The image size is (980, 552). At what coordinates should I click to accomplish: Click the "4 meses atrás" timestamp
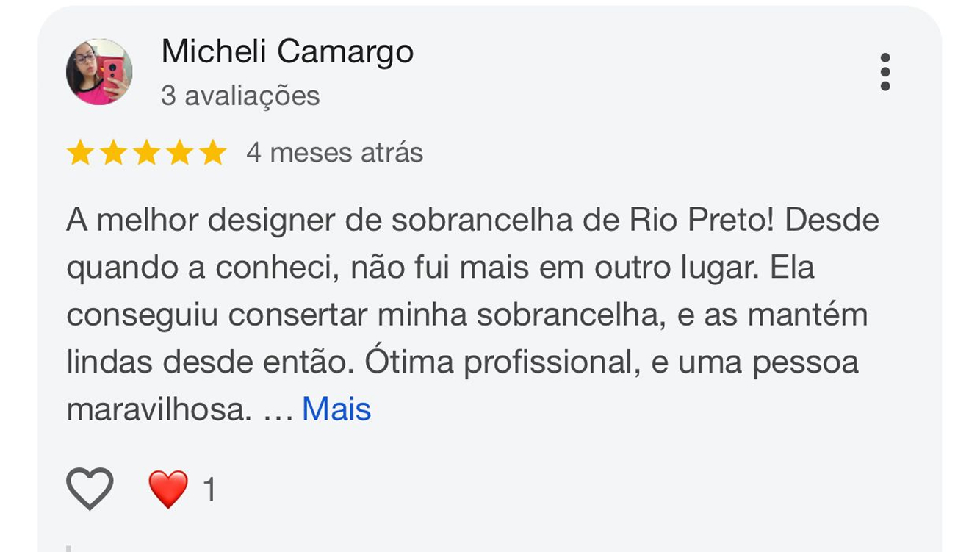[x=334, y=153]
